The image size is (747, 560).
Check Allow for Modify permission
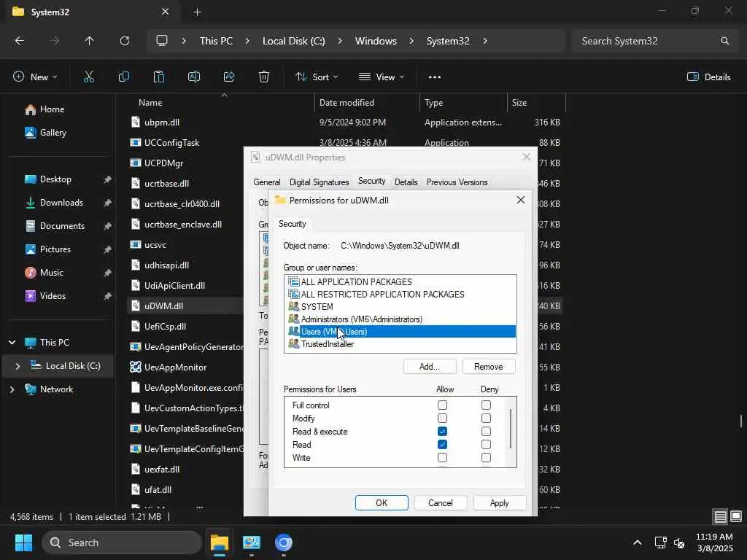[442, 418]
